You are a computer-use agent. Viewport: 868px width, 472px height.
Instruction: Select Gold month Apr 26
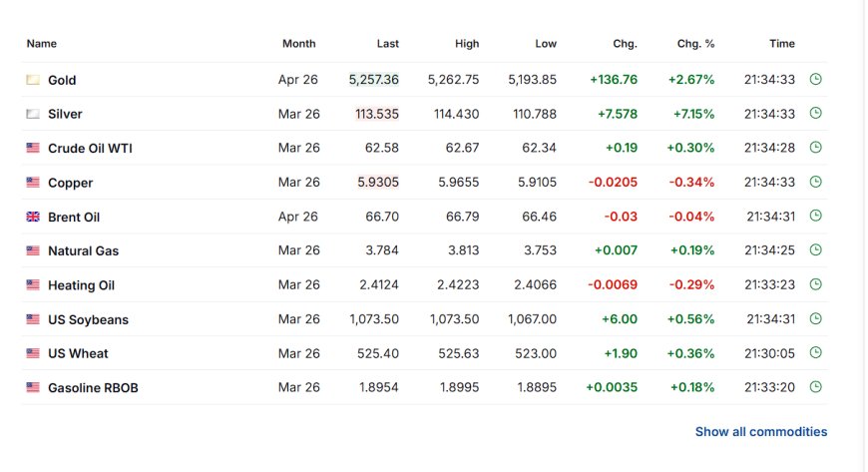click(298, 79)
